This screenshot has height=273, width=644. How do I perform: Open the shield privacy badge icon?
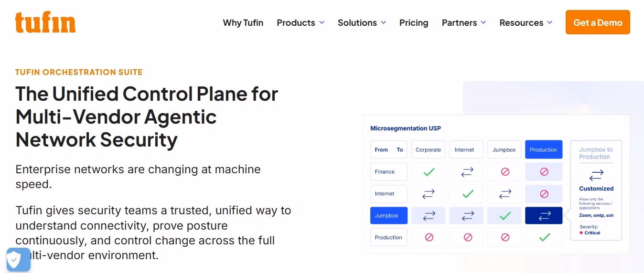pyautogui.click(x=18, y=260)
